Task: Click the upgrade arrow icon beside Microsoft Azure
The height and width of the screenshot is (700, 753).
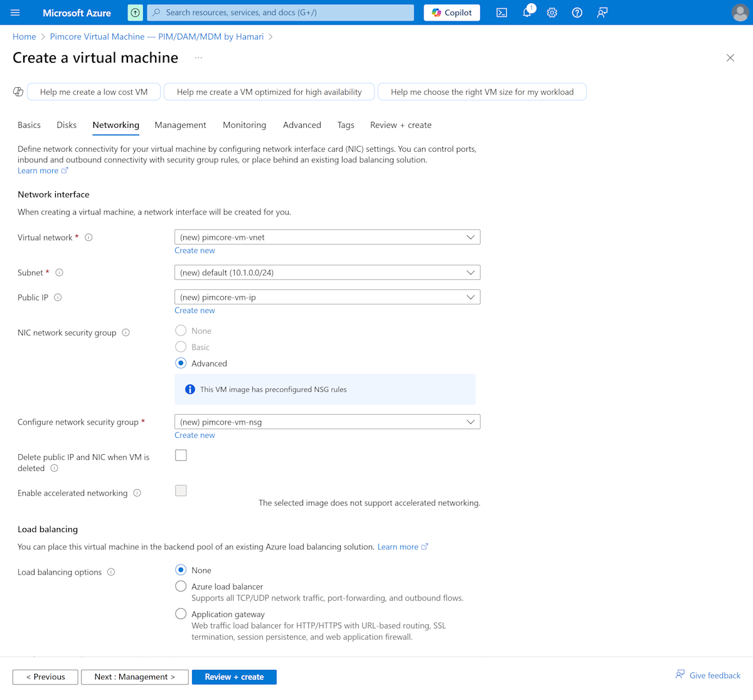Action: point(135,13)
